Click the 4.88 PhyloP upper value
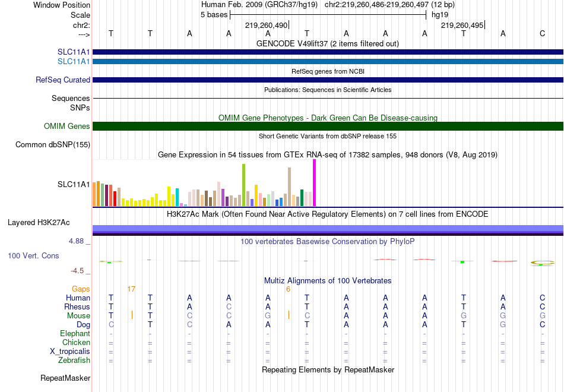 (76, 241)
